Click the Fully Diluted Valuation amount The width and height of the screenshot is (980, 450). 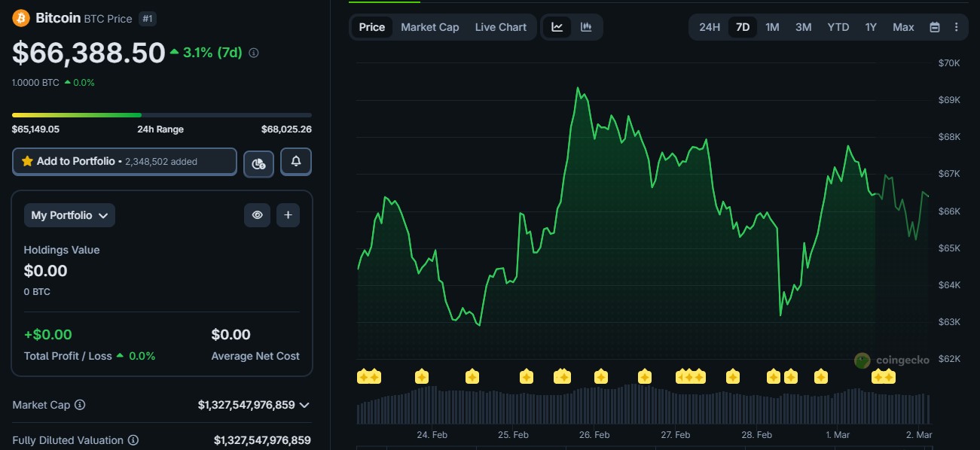[262, 440]
